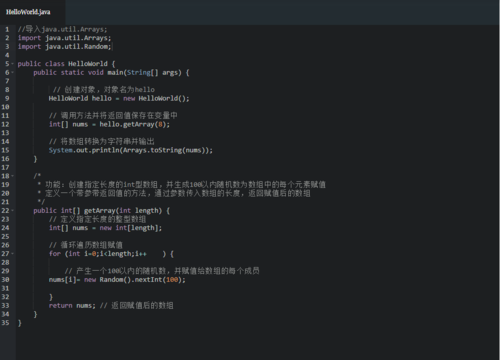Collapse the block comment fold arrow on line 18
Image resolution: width=500 pixels, height=360 pixels.
13,176
